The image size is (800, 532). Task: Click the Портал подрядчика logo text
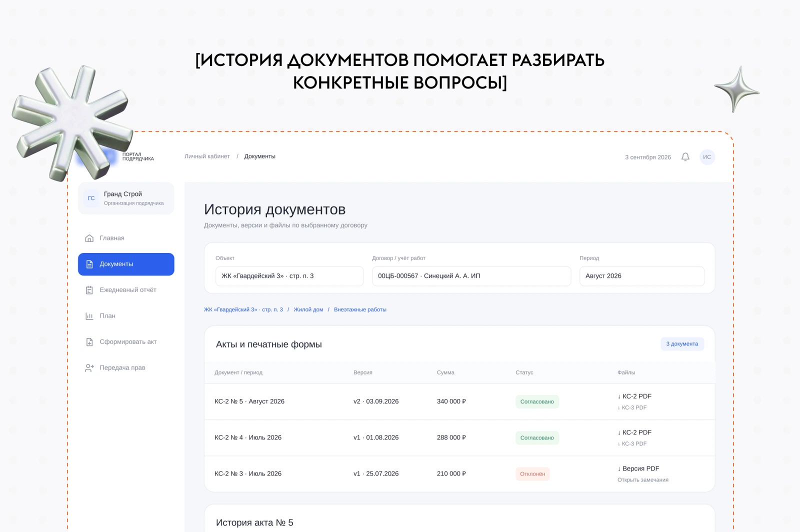click(x=138, y=157)
